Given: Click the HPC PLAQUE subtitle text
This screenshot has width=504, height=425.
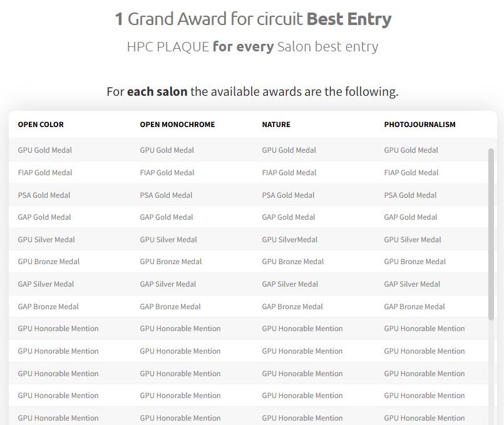Looking at the screenshot, I should click(253, 46).
